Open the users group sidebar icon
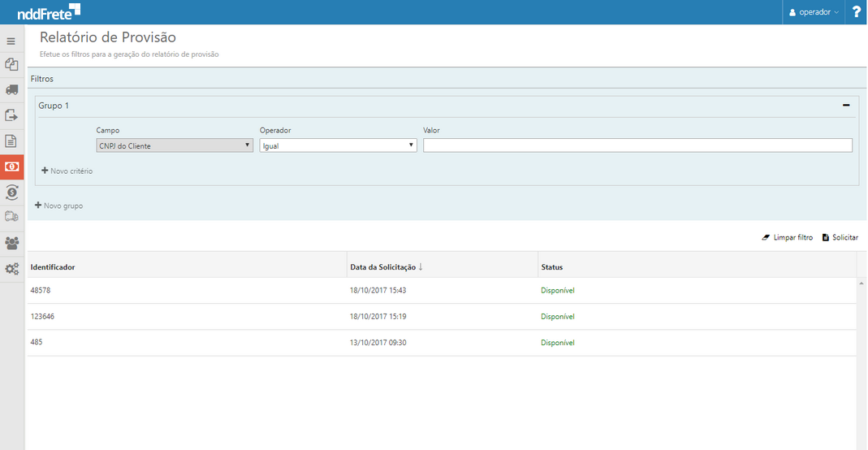Screen dimensions: 868x450 11,242
